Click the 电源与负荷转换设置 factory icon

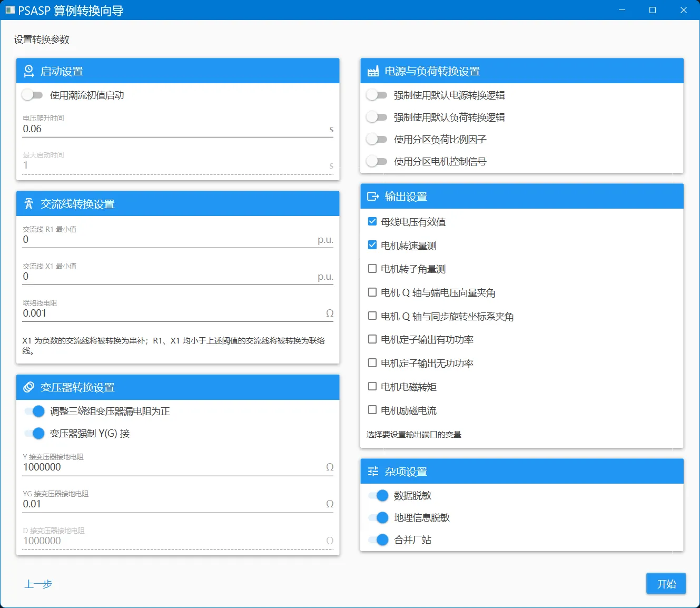[x=373, y=71]
